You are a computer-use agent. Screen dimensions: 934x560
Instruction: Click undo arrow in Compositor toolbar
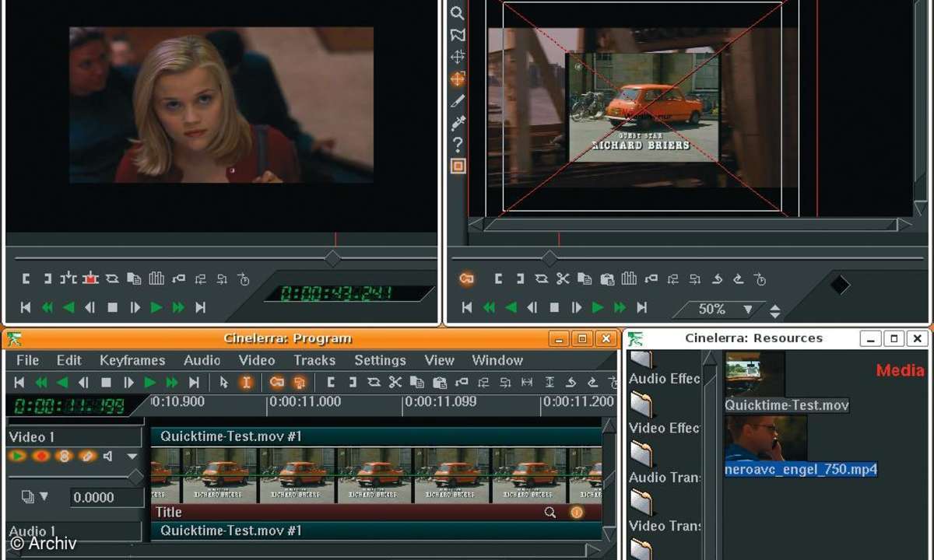click(717, 278)
